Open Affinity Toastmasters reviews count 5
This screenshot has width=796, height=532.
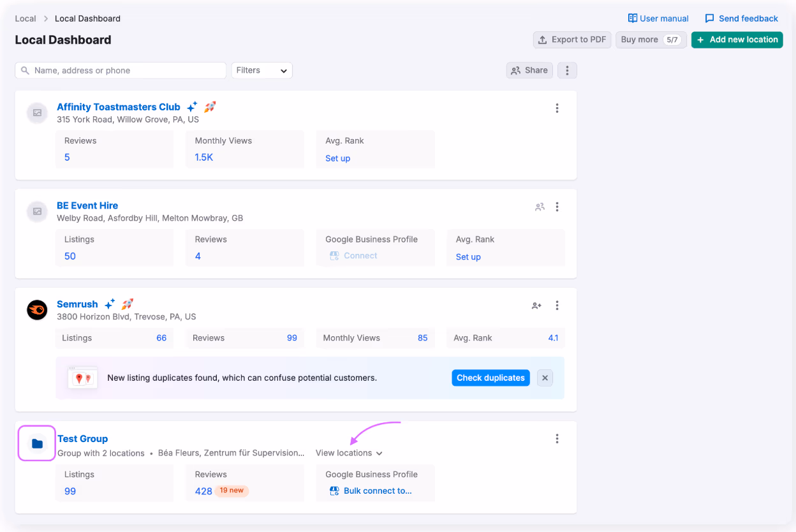click(x=67, y=158)
